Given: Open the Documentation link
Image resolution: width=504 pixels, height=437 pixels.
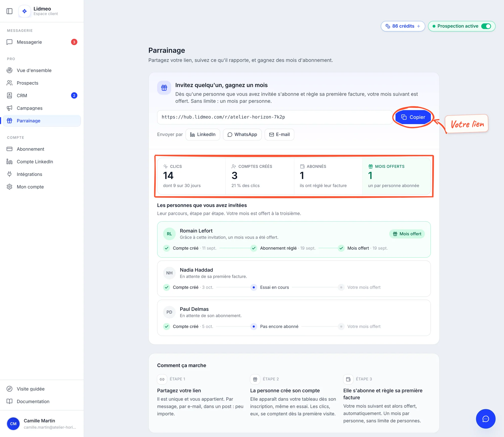Looking at the screenshot, I should pyautogui.click(x=42, y=401).
